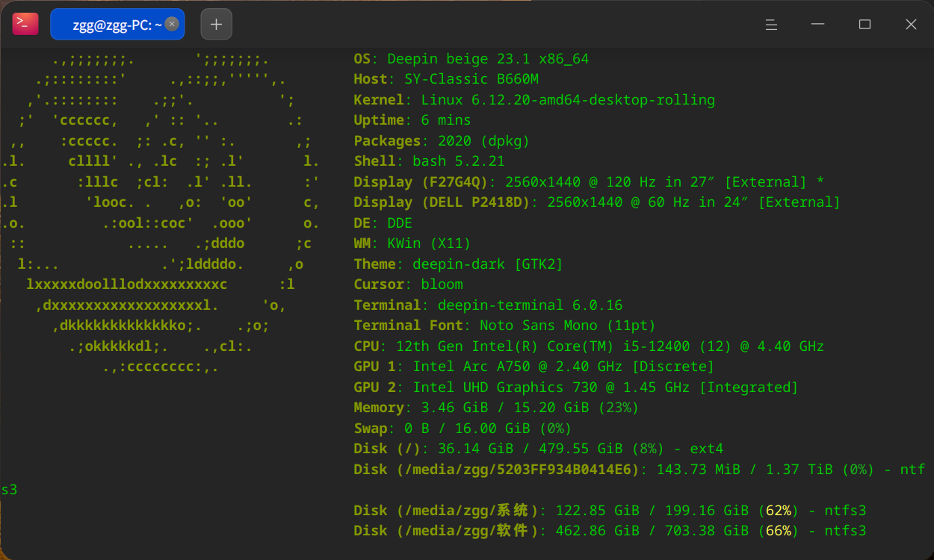Viewport: 934px width, 560px height.
Task: Click the deepin terminal app icon
Action: (x=25, y=24)
